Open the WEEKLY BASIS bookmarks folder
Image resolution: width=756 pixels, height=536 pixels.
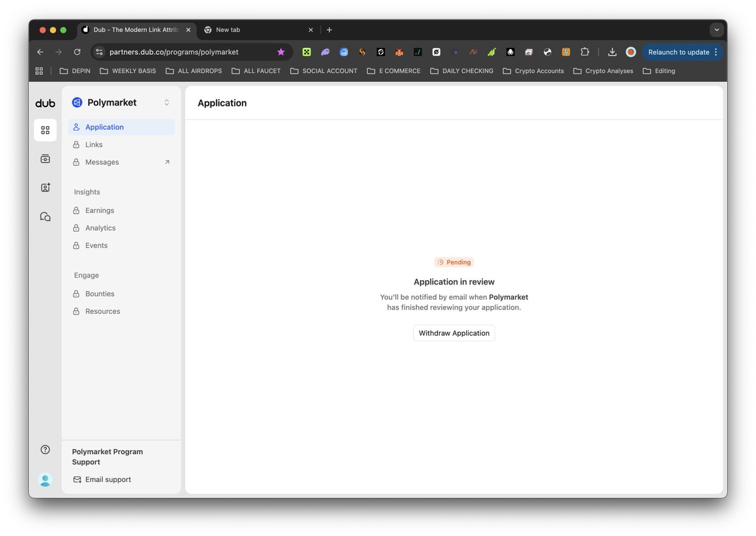128,71
